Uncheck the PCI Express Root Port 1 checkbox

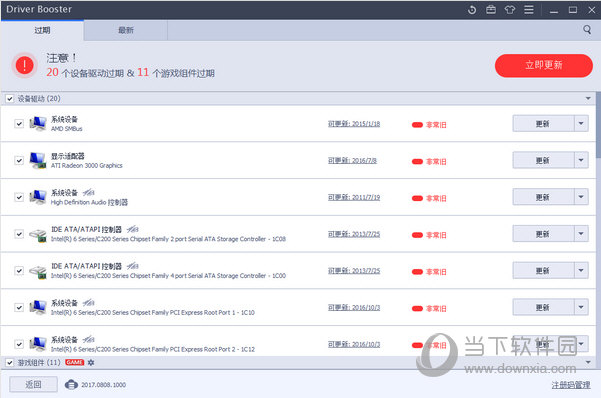click(x=19, y=308)
